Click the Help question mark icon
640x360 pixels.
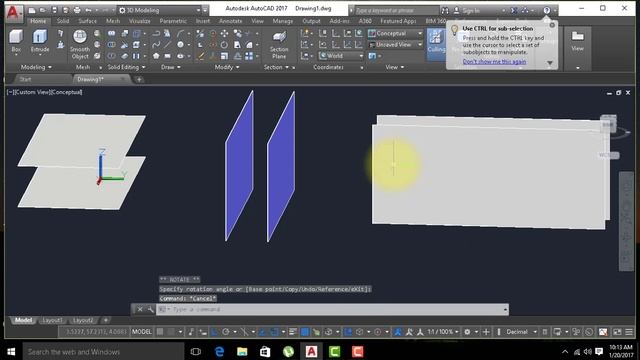pyautogui.click(x=547, y=10)
